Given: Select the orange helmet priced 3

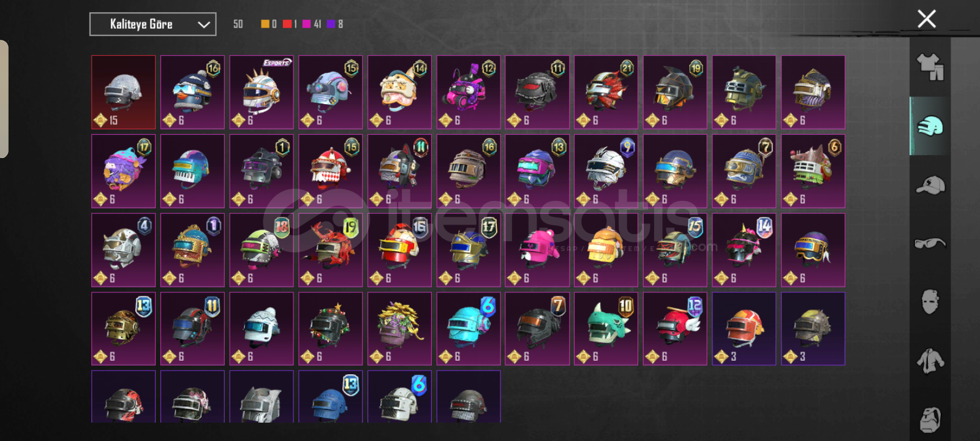Looking at the screenshot, I should point(744,328).
